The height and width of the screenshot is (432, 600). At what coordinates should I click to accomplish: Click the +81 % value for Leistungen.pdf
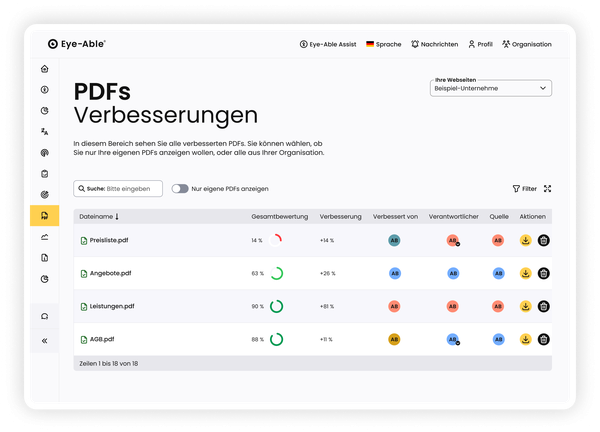[x=327, y=306]
